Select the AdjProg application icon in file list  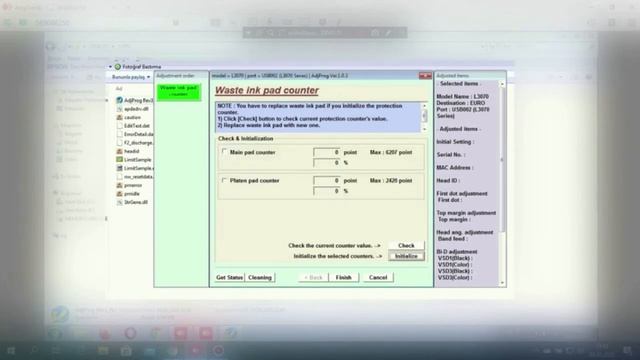click(119, 100)
